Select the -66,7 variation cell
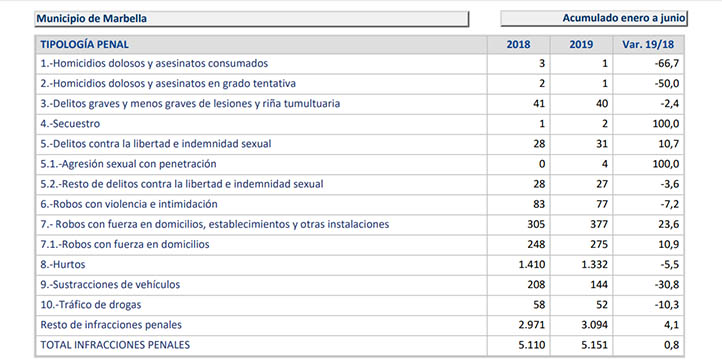This screenshot has width=722, height=364. [648, 64]
